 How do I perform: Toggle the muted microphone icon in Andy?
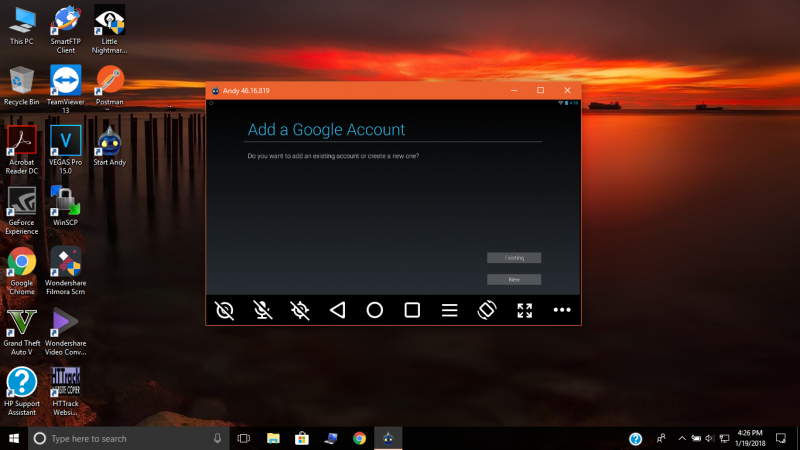[262, 310]
